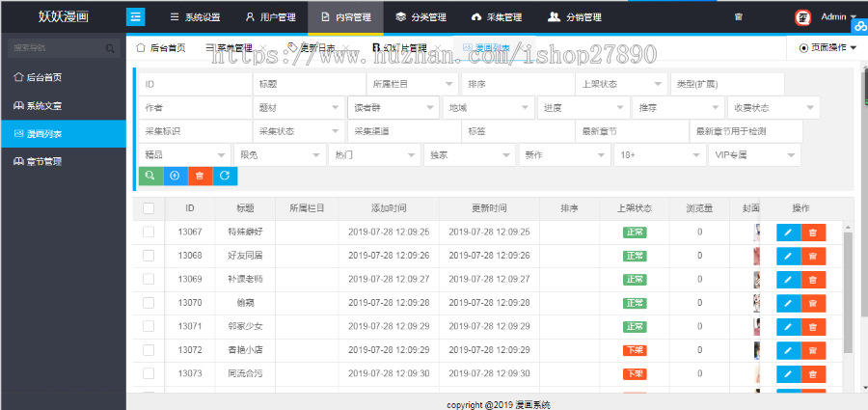Click the blue upload arrow button under filters
Image resolution: width=868 pixels, height=410 pixels.
(176, 176)
